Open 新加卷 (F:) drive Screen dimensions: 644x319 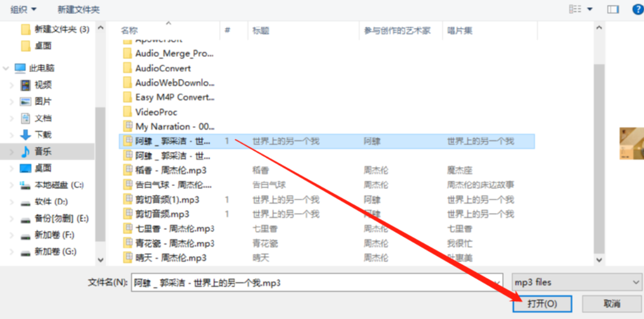click(48, 235)
